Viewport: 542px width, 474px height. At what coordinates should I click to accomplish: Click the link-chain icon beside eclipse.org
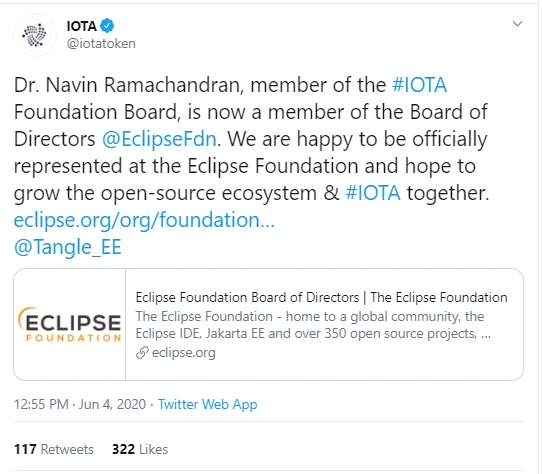[x=142, y=353]
